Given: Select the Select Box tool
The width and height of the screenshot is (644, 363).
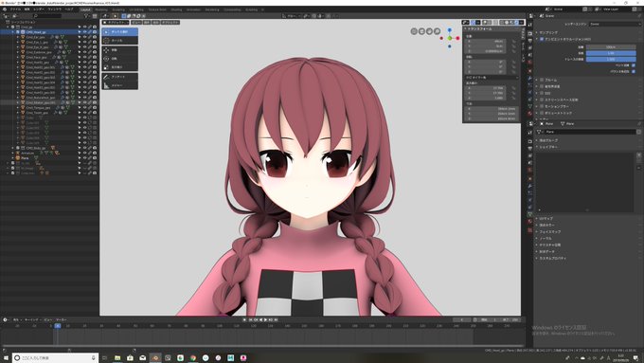Looking at the screenshot, I should (x=119, y=31).
